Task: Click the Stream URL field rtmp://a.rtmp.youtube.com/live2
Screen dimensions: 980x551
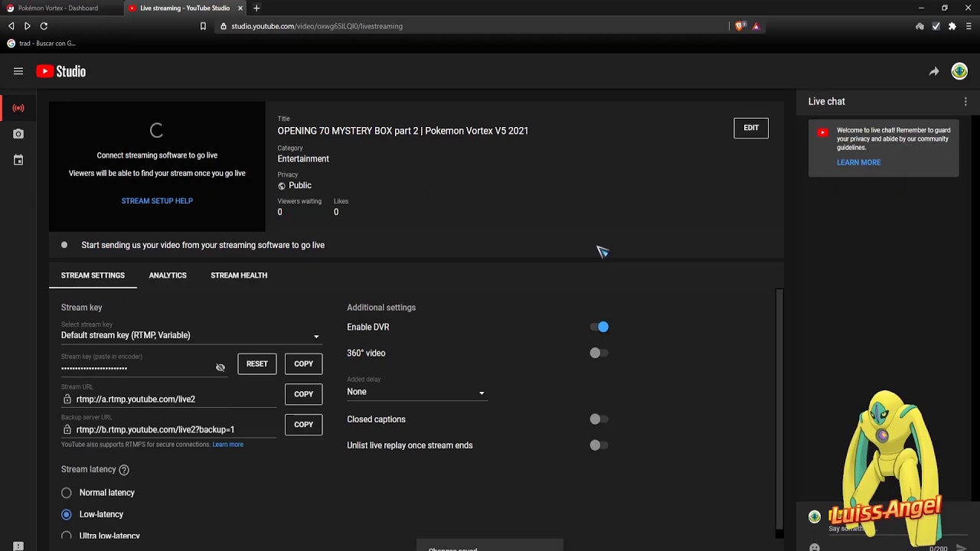Action: pos(170,399)
